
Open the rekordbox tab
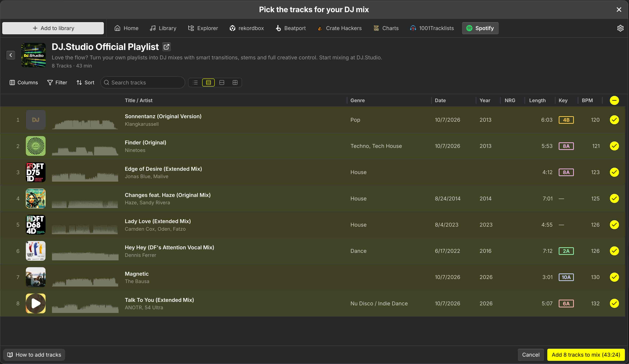pyautogui.click(x=247, y=28)
